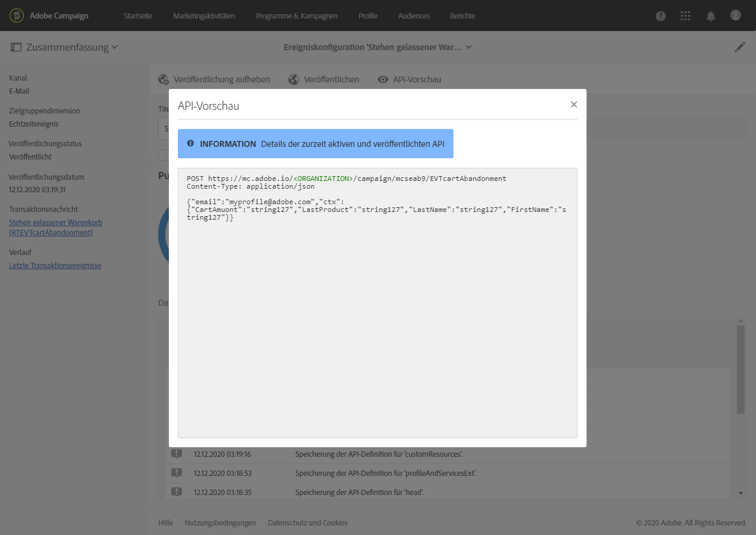756x535 pixels.
Task: Open the Audiences menu
Action: (x=414, y=16)
